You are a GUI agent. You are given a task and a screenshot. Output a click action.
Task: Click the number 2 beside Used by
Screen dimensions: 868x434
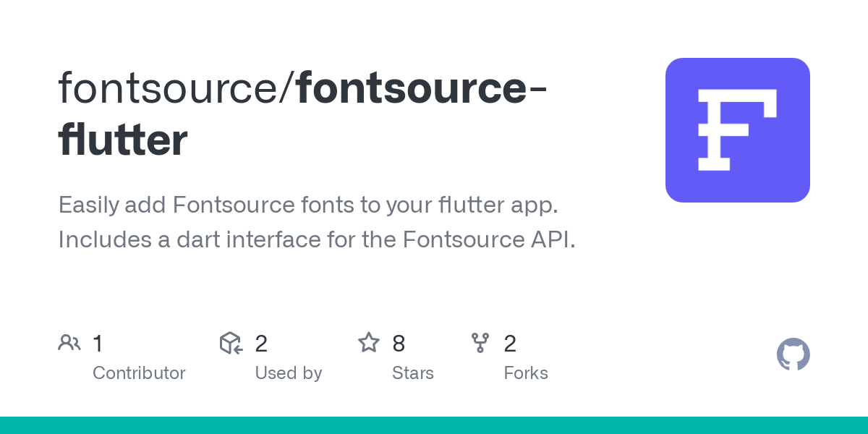(261, 344)
